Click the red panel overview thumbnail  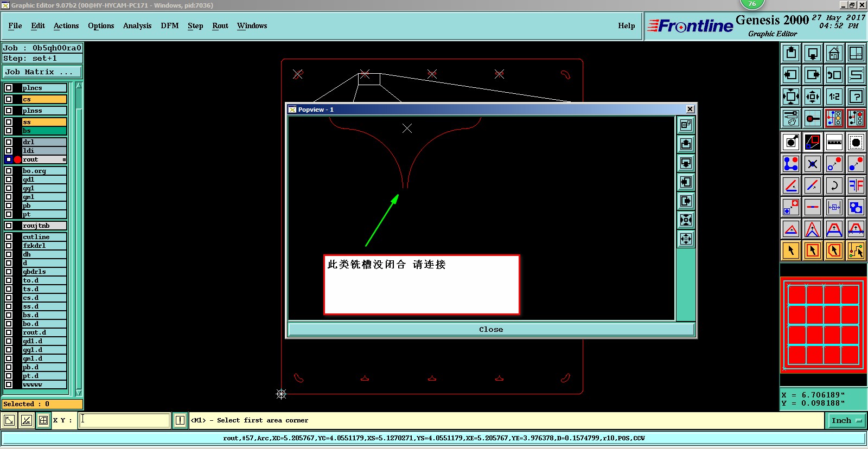pos(823,324)
